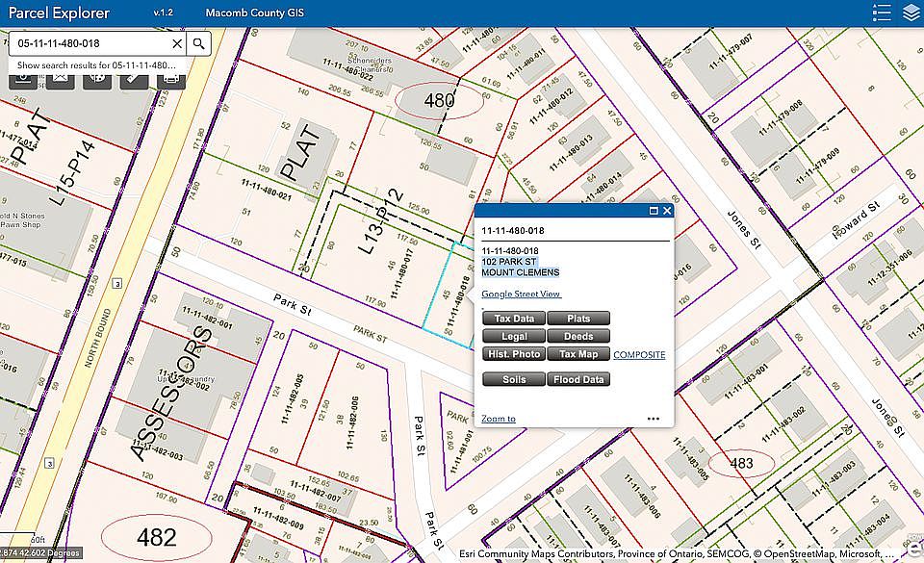The height and width of the screenshot is (563, 924).
Task: Open the Legend panel icon
Action: (x=882, y=13)
